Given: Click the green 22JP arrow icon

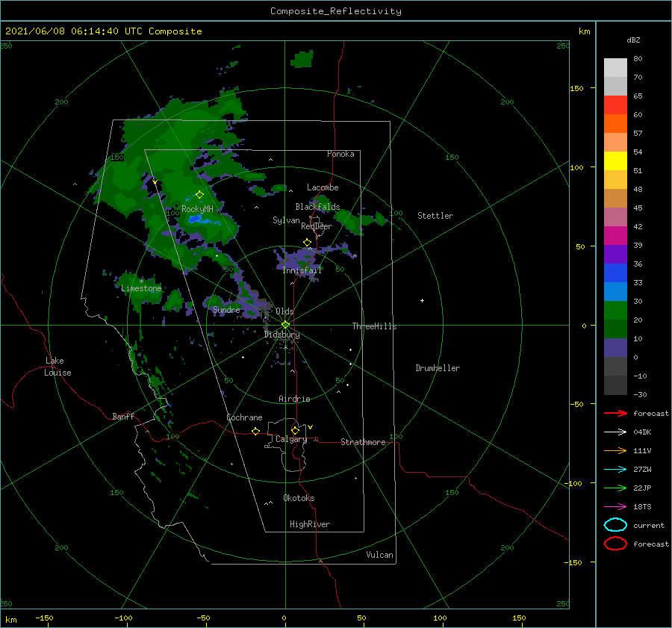Looking at the screenshot, I should tap(615, 488).
